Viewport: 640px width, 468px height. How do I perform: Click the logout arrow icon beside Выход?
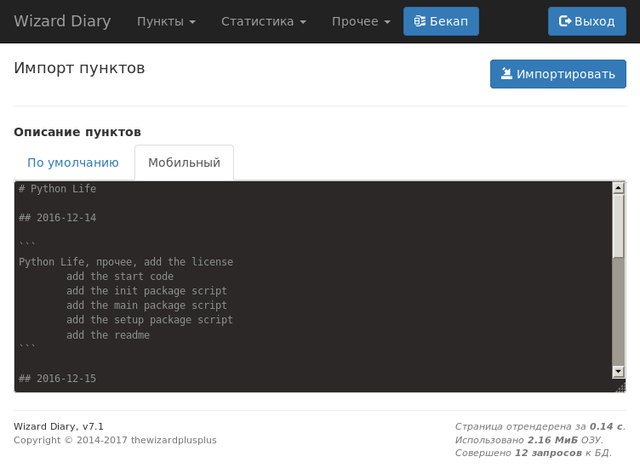565,21
